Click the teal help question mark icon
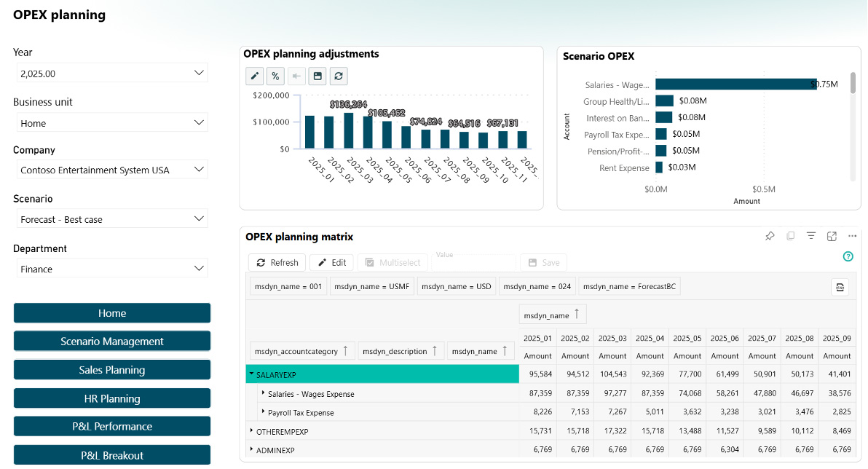The image size is (868, 469). [848, 256]
